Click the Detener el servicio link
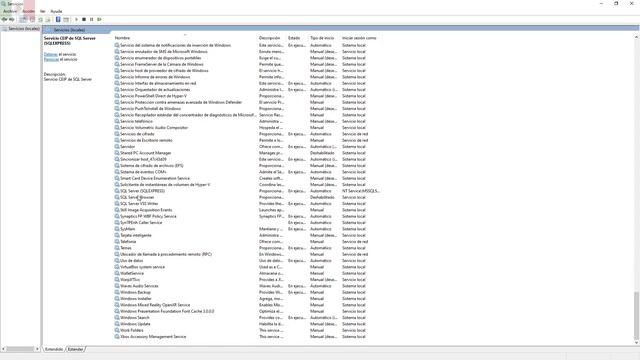 51,54
